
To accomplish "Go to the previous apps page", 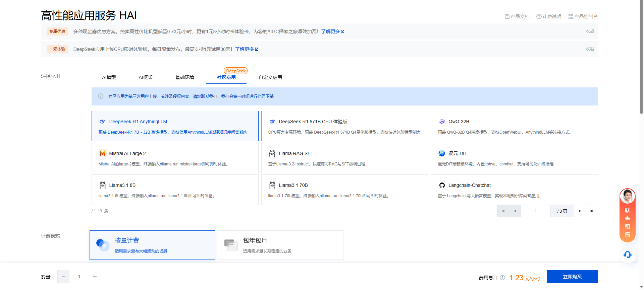I will (515, 211).
